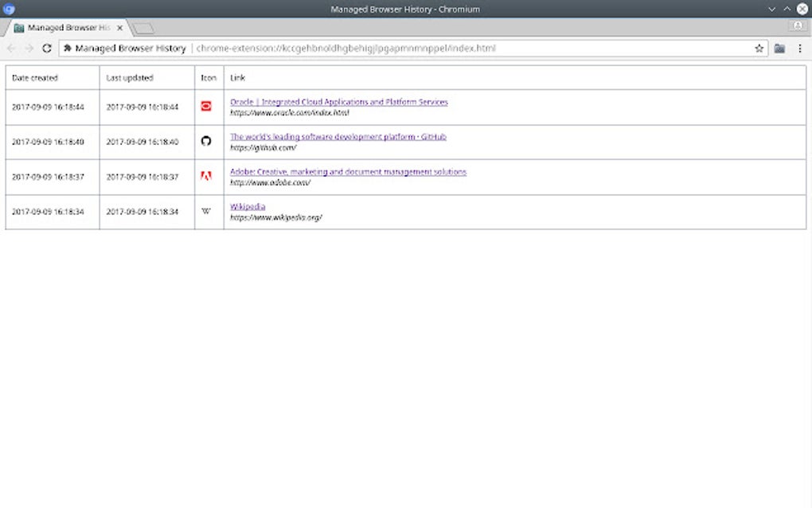812x508 pixels.
Task: Click the Wikipedia 'W' favicon
Action: click(206, 210)
